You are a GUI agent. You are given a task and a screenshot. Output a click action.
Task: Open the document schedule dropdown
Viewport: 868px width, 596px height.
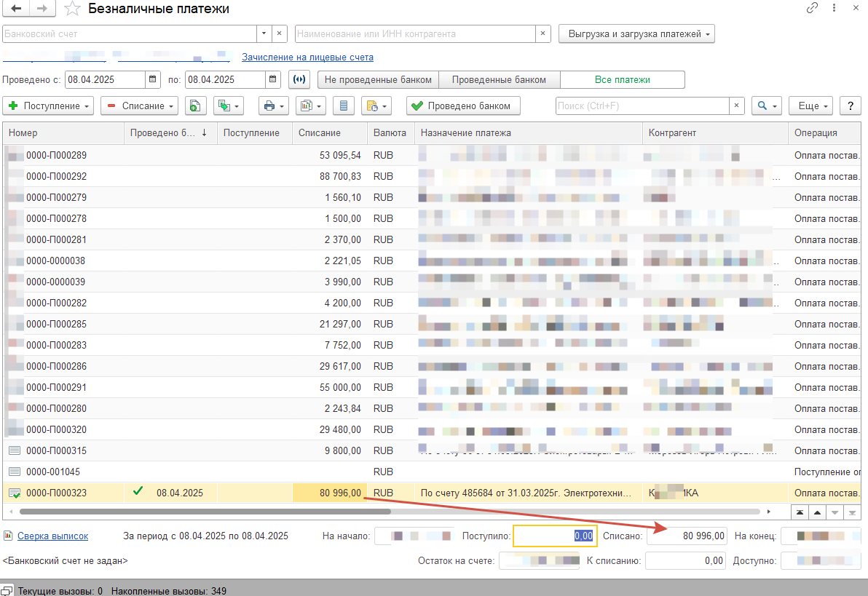click(376, 106)
